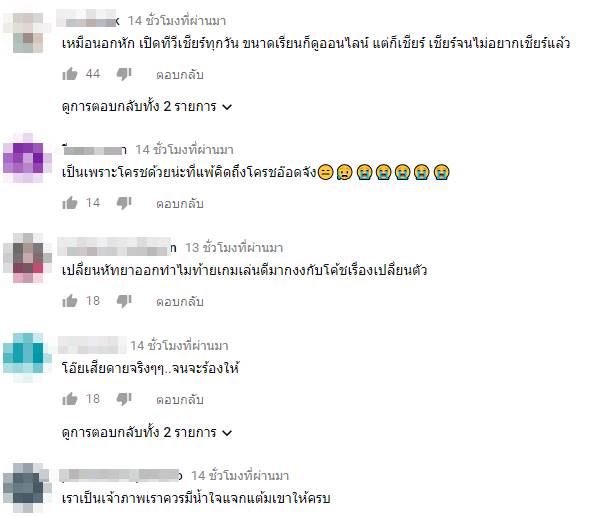Reply to the โอ๊ยเสียดายจริงๆ comment

coord(180,399)
